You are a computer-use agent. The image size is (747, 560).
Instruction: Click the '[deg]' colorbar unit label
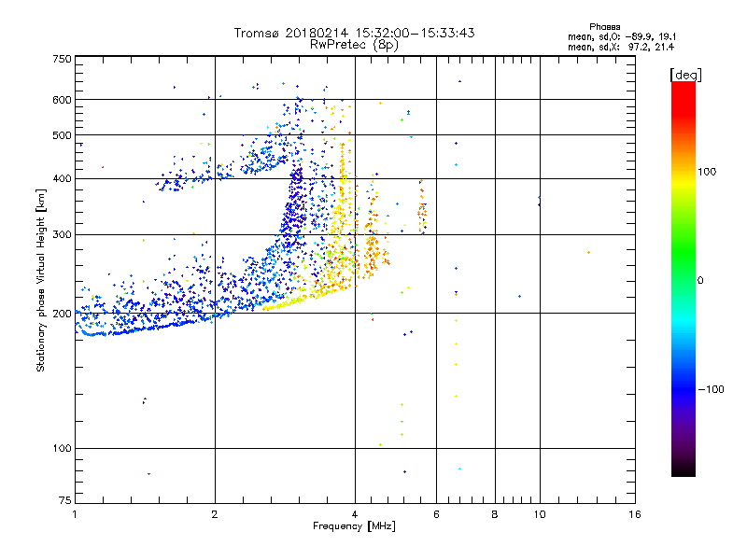(x=685, y=75)
